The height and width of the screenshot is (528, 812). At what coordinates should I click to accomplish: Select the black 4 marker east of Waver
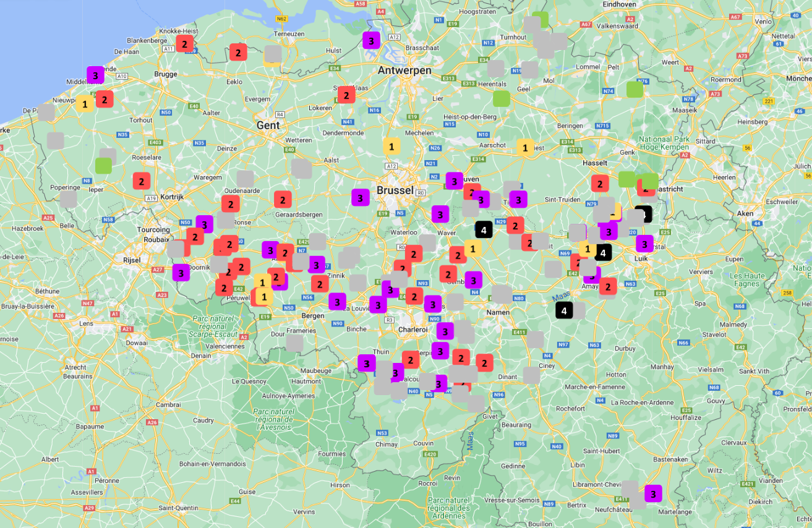point(484,229)
